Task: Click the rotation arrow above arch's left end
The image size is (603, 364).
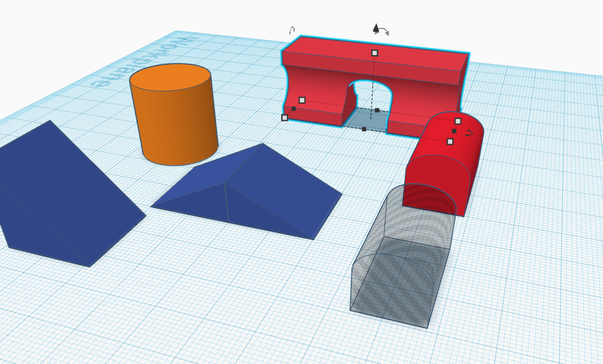Action: [292, 31]
